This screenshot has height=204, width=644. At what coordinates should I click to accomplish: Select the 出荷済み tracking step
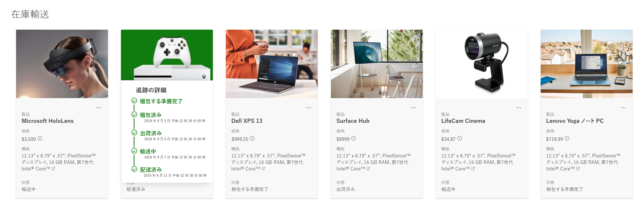point(151,133)
